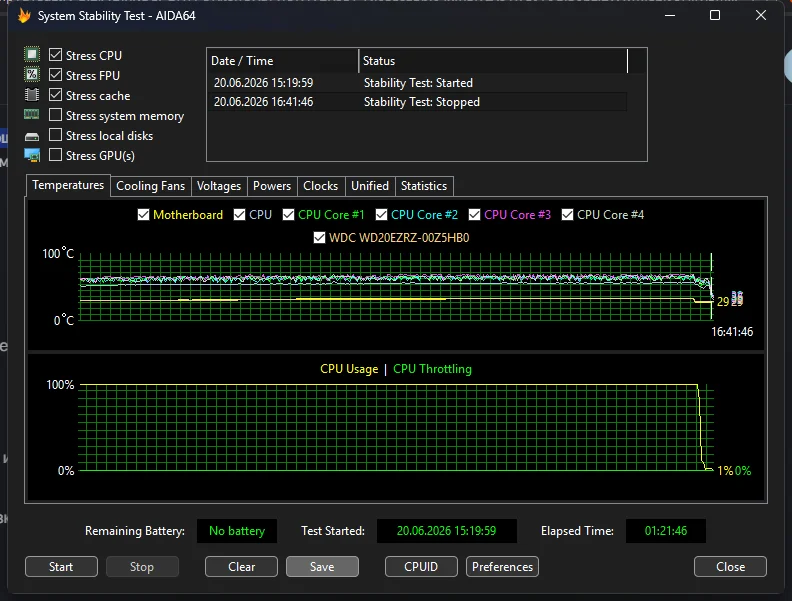The height and width of the screenshot is (601, 792).
Task: Enable Stress local disks checkbox
Action: click(56, 135)
